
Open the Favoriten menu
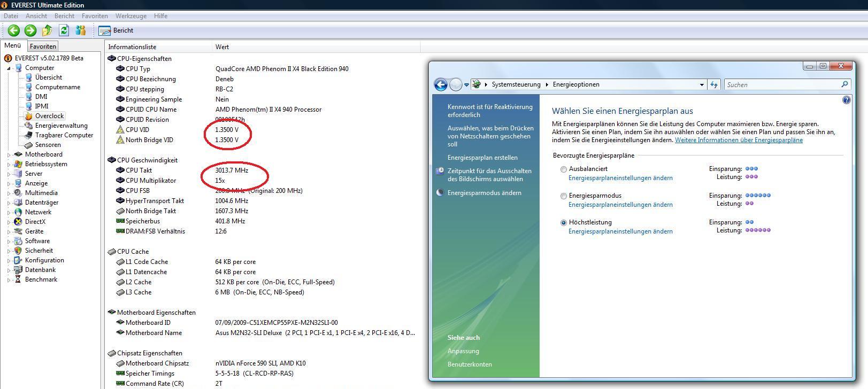coord(95,16)
